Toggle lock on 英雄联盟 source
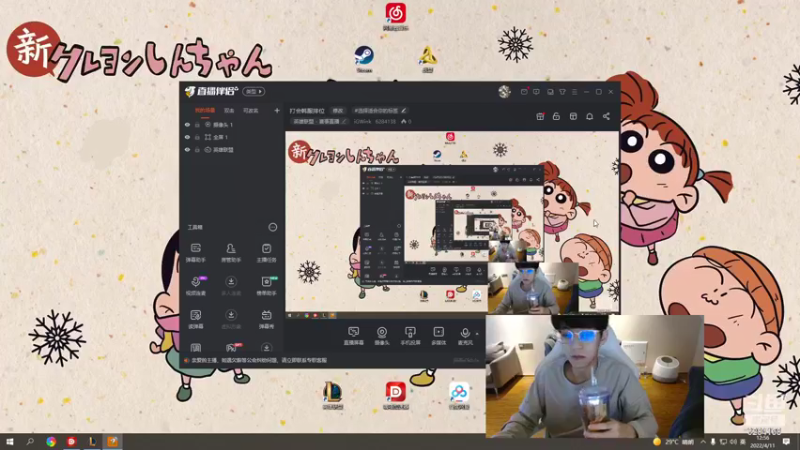800x450 pixels. pyautogui.click(x=197, y=150)
